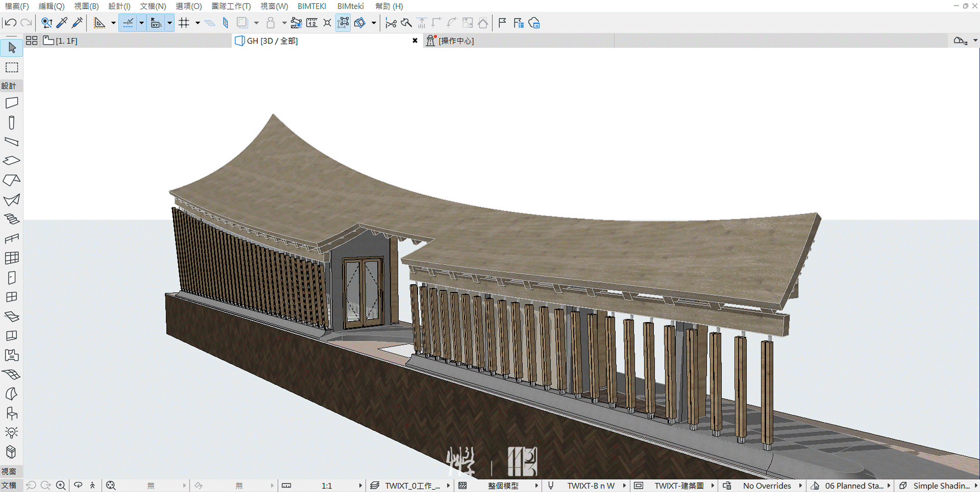
Task: Select the Lamp tool in toolbox
Action: coord(12,432)
